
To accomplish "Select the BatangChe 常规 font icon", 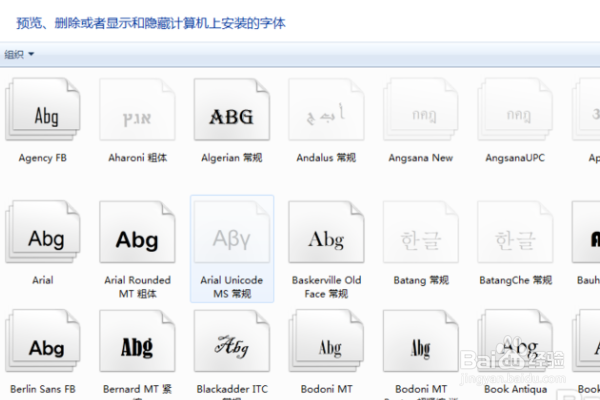I will pyautogui.click(x=515, y=232).
